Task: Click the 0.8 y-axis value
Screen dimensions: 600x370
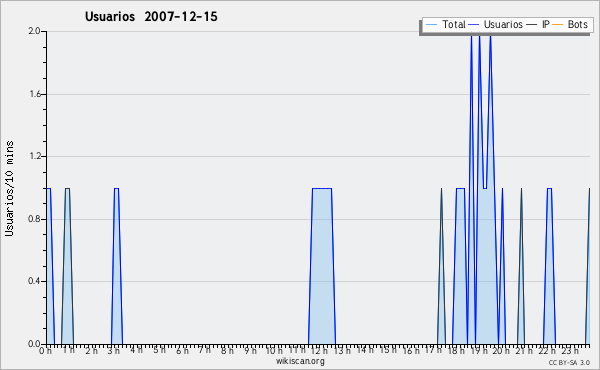Action: pyautogui.click(x=34, y=219)
